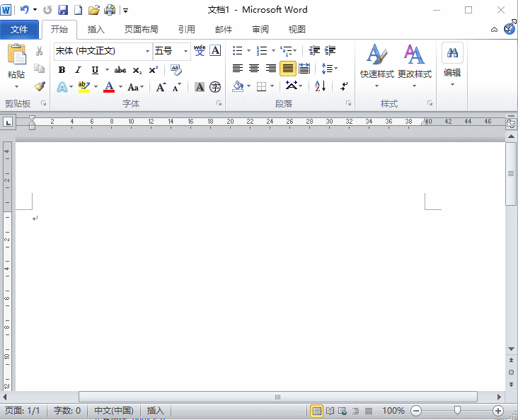This screenshot has height=420, width=518.
Task: Switch to the 审阅 ribbon tab
Action: [260, 30]
